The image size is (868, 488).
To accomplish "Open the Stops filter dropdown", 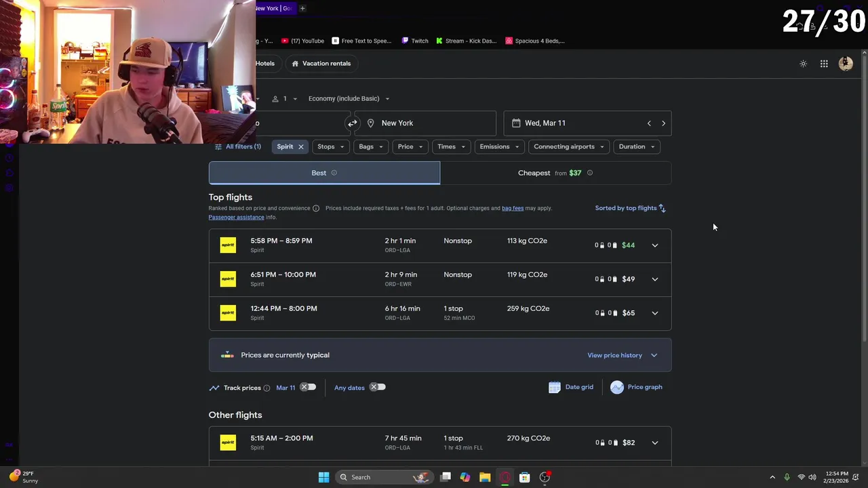I will click(x=331, y=146).
